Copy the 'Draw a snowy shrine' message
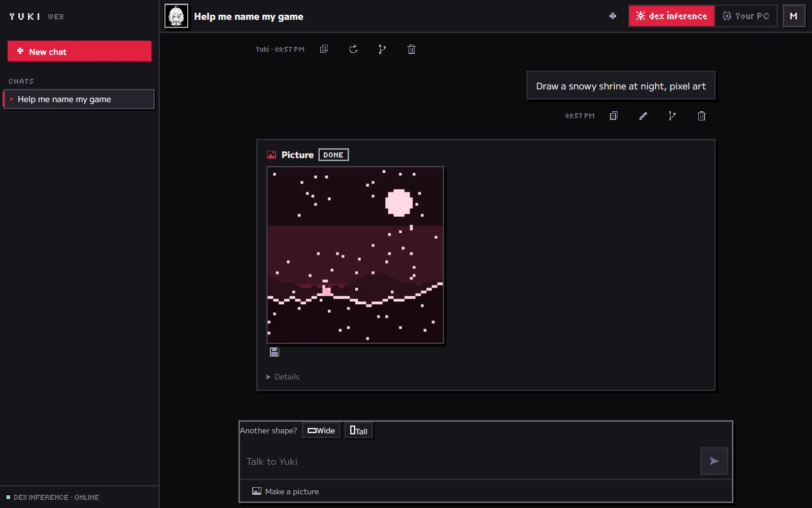 pyautogui.click(x=614, y=116)
